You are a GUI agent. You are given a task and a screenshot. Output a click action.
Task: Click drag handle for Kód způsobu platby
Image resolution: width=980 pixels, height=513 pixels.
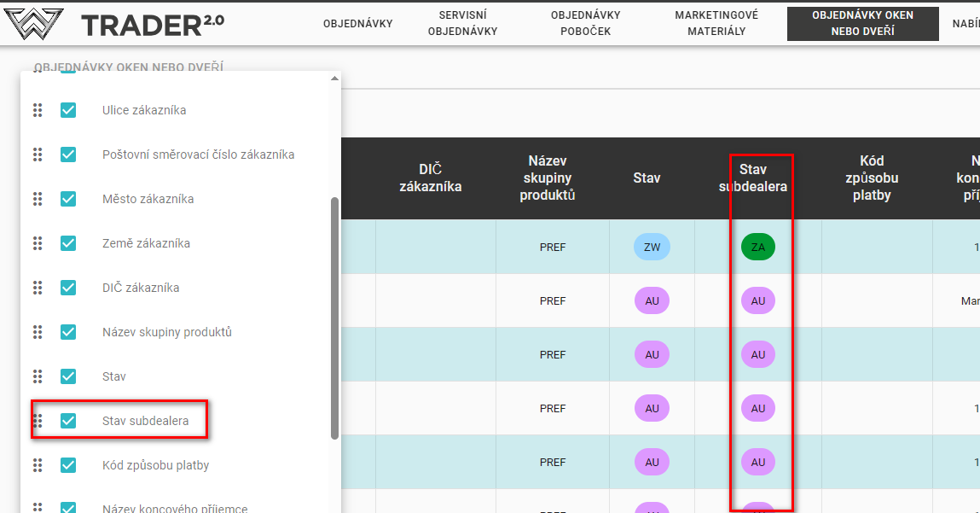pos(38,465)
